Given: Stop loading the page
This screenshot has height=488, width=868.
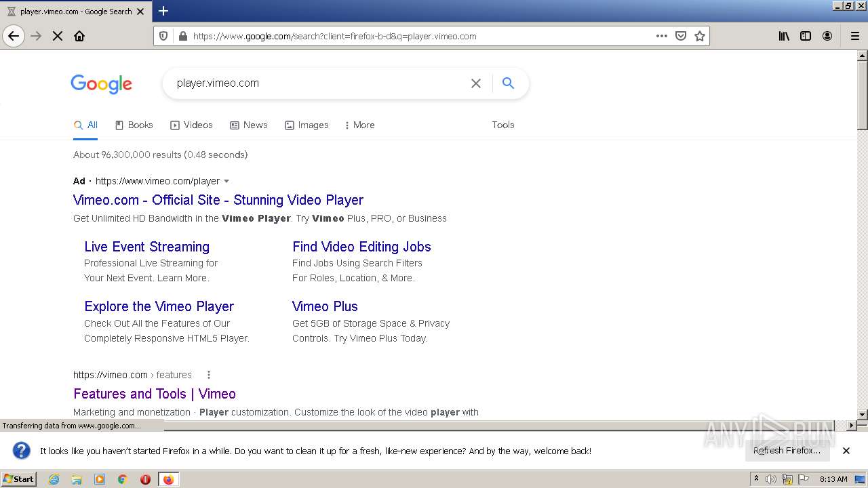Looking at the screenshot, I should coord(58,36).
